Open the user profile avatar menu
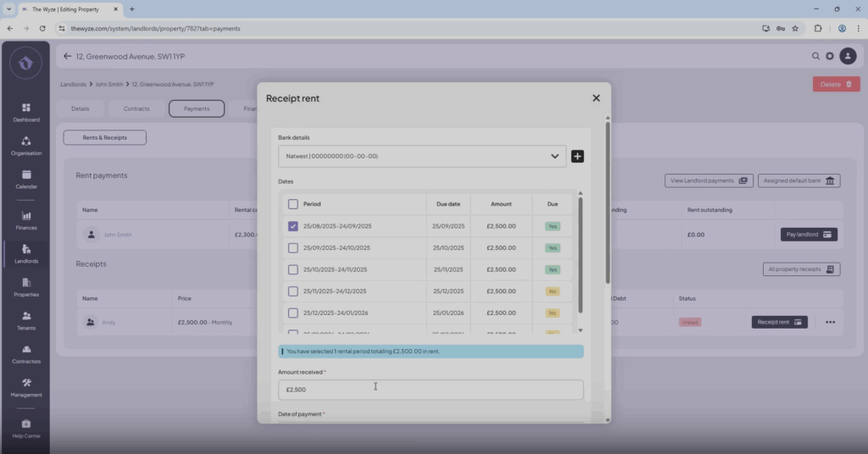 click(x=848, y=56)
